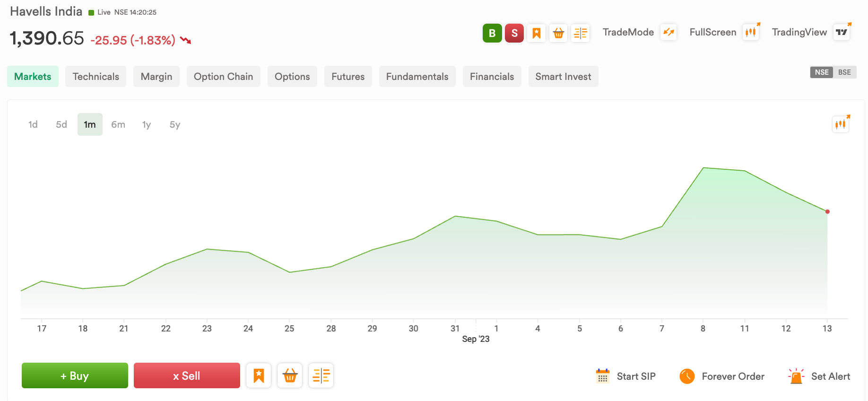Click the Start SIP calendar icon
The image size is (868, 401).
click(x=602, y=376)
